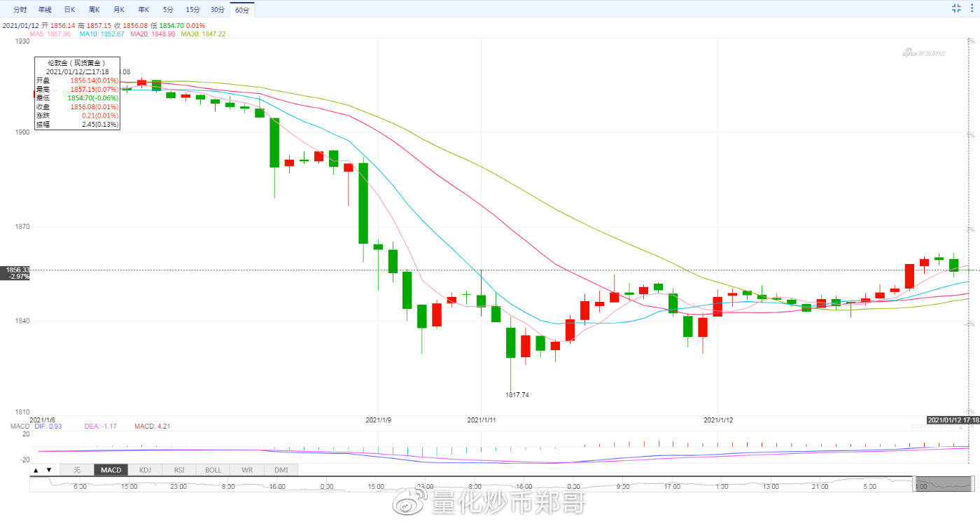The height and width of the screenshot is (526, 980).
Task: Enable the RSI indicator
Action: click(179, 470)
